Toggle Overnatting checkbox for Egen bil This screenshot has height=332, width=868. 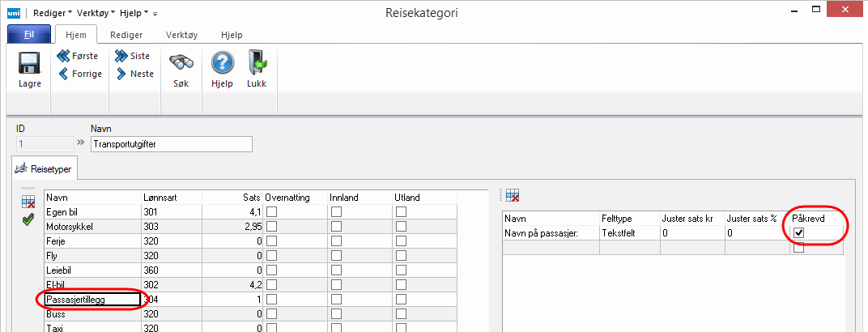pyautogui.click(x=271, y=212)
